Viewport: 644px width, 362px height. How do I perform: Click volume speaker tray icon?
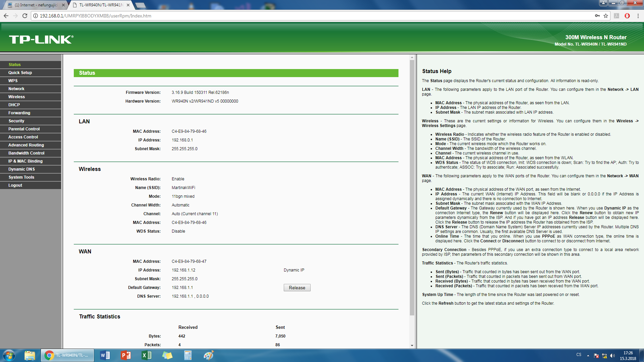[x=612, y=356]
